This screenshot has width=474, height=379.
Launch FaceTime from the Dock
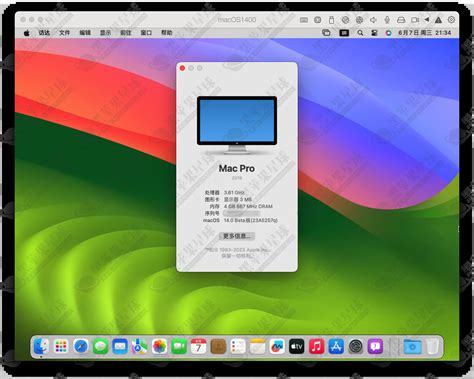pos(179,347)
